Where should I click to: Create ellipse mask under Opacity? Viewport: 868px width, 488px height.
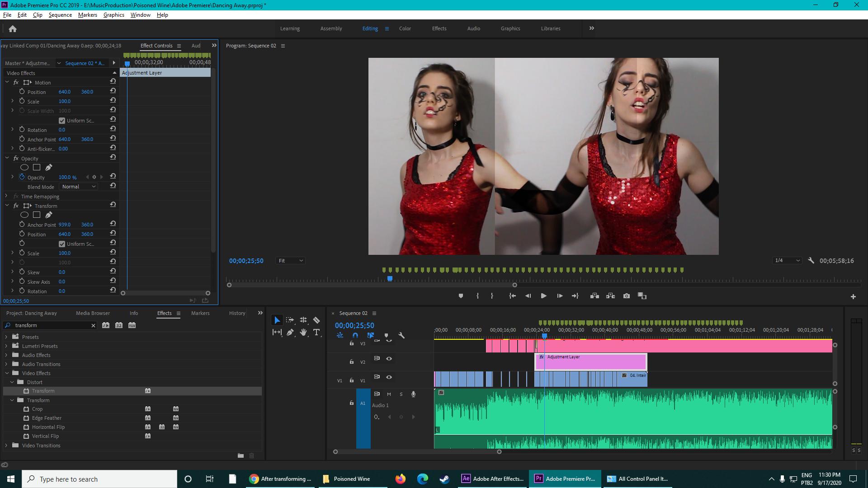(x=24, y=168)
